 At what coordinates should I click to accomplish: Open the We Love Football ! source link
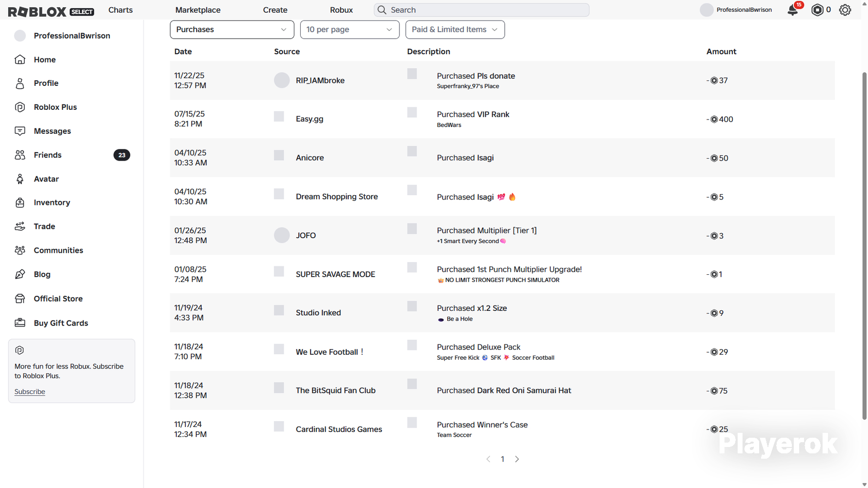pos(330,352)
